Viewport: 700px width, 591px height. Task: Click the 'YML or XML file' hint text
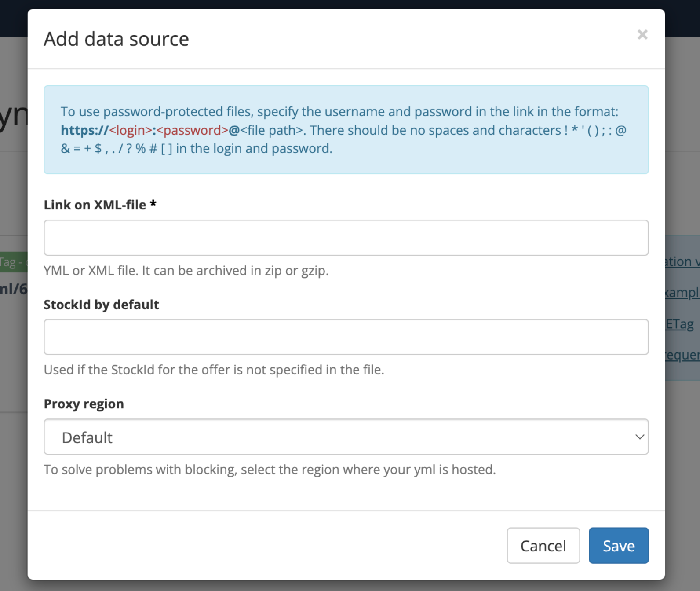[186, 271]
